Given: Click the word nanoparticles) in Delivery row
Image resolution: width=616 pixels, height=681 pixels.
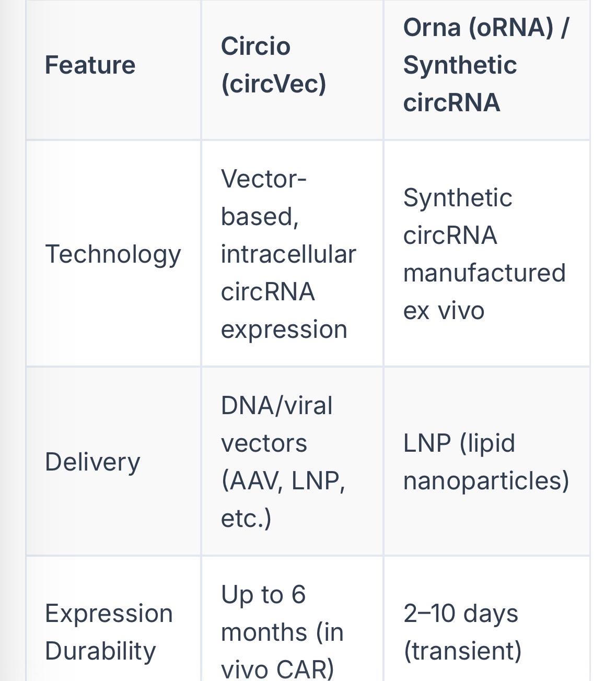Looking at the screenshot, I should (x=486, y=481).
